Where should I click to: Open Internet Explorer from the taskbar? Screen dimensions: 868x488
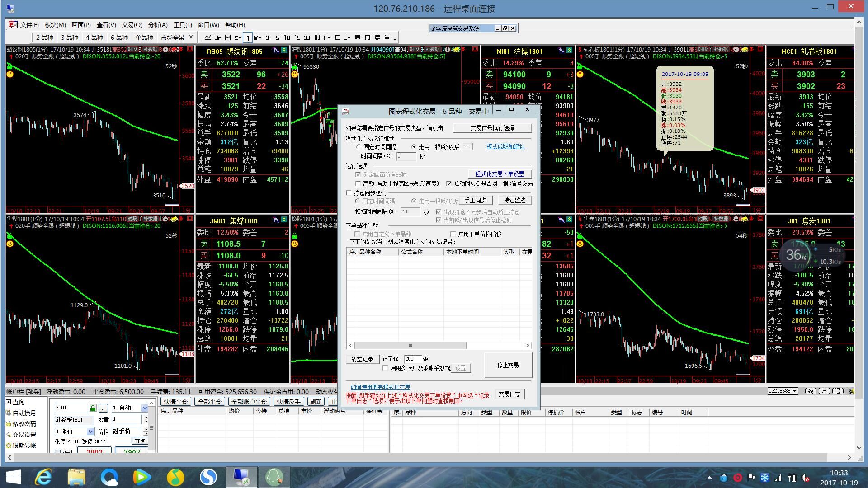click(44, 477)
